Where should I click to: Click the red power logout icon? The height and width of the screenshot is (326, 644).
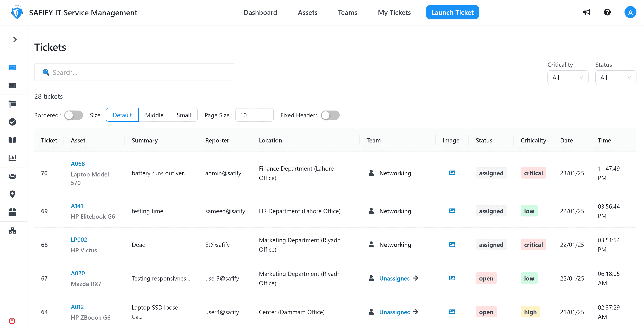[x=12, y=321]
